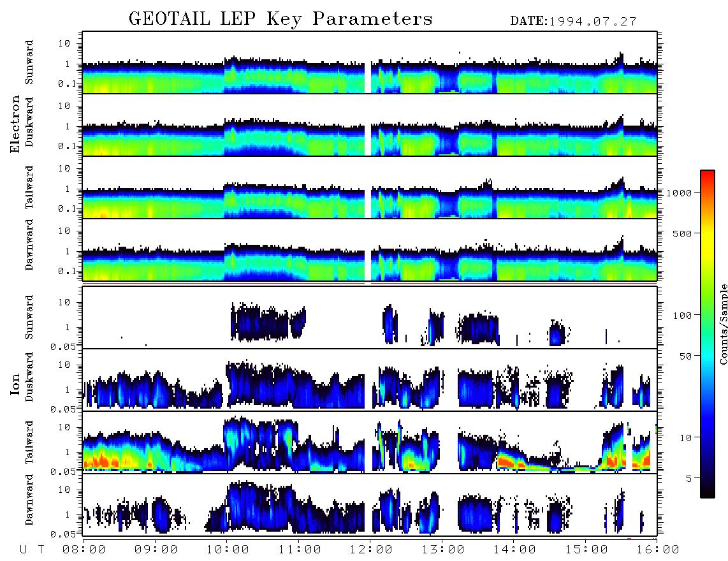Image resolution: width=728 pixels, height=561 pixels.
Task: Click inside the Ion Tailward spectrogram panel
Action: tap(370, 442)
